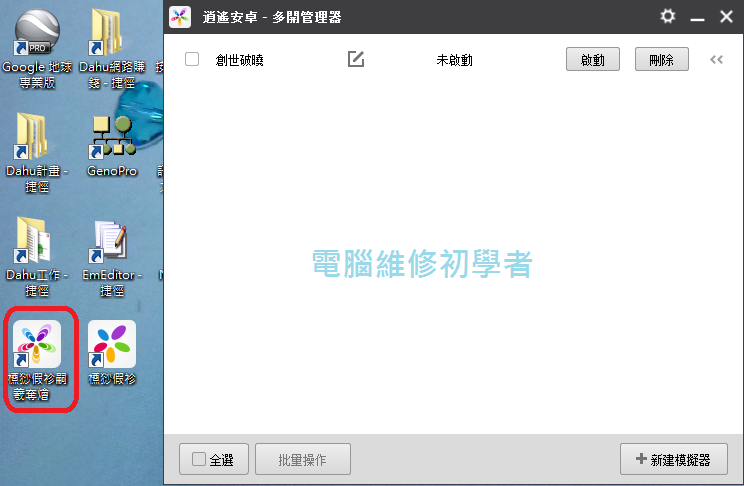The image size is (744, 486).
Task: Create a new emulator with 新建模擬器
Action: point(673,459)
